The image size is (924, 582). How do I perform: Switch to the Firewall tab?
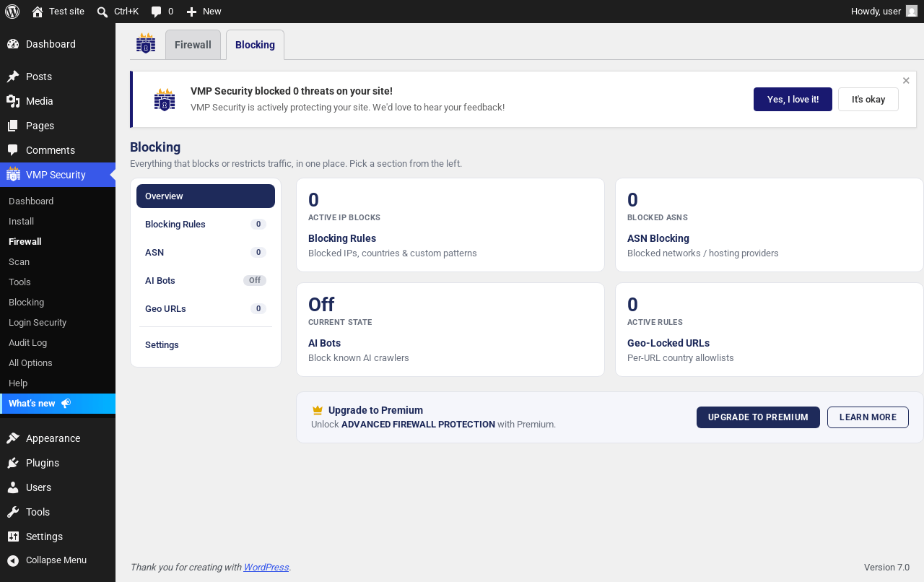point(193,45)
